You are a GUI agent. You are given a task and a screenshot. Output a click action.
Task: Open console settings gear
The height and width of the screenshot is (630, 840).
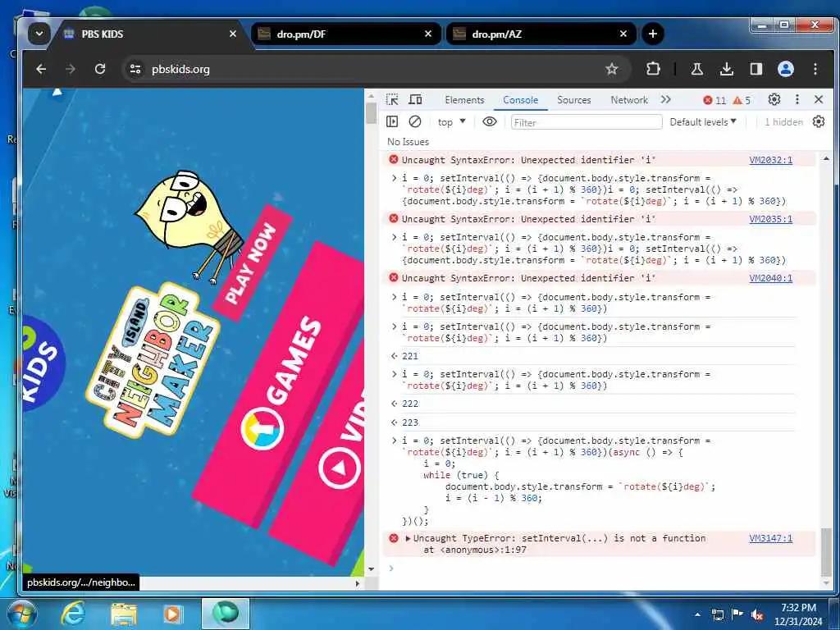click(x=818, y=122)
